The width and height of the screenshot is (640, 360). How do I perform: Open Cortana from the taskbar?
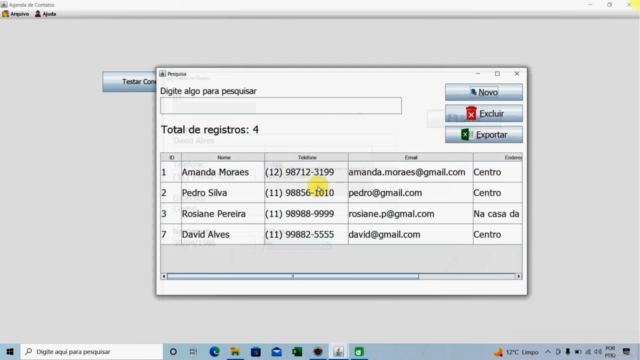pos(173,351)
